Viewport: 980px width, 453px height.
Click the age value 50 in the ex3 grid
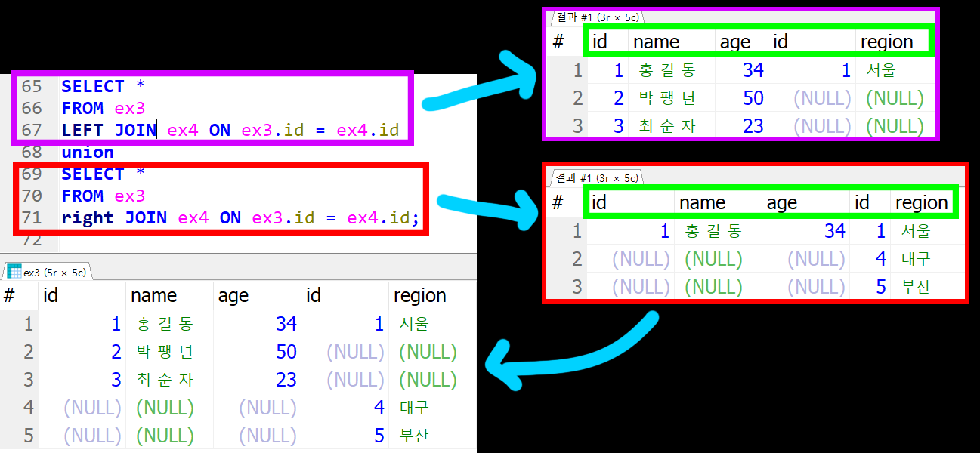click(286, 352)
